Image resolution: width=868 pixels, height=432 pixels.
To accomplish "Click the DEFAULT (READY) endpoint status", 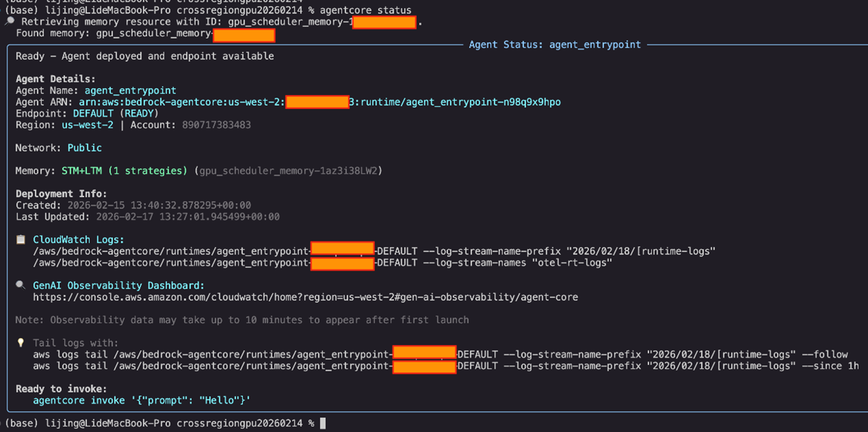I will point(115,113).
